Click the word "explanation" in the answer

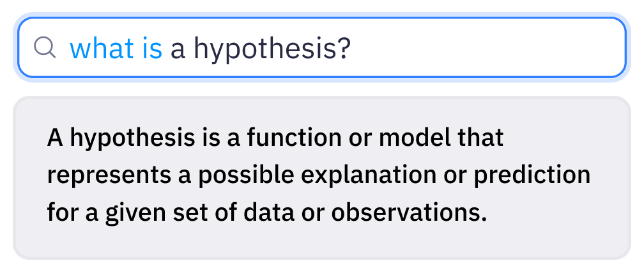[x=369, y=176]
